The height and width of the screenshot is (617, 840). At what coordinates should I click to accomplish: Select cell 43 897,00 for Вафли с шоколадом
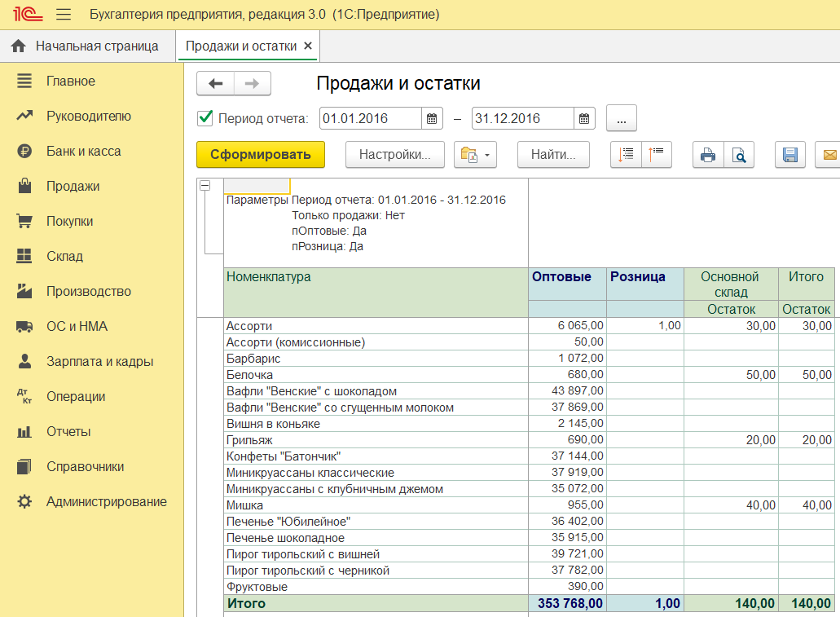[567, 390]
